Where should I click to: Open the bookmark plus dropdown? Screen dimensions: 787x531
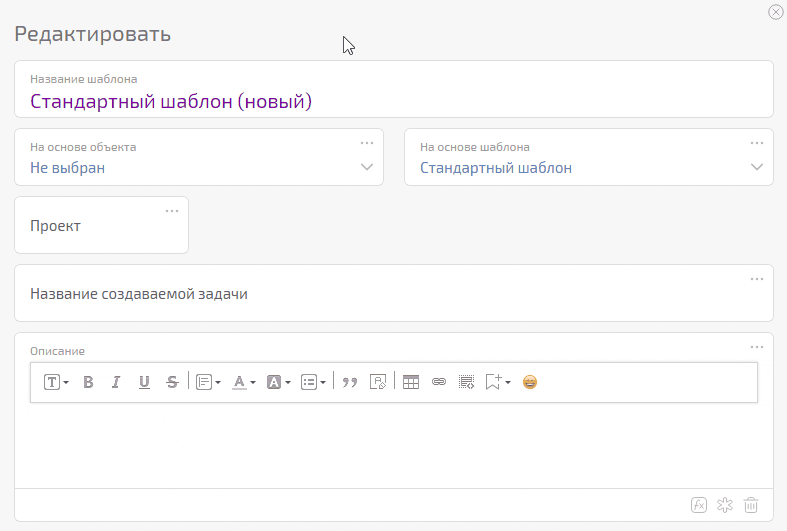coord(498,382)
